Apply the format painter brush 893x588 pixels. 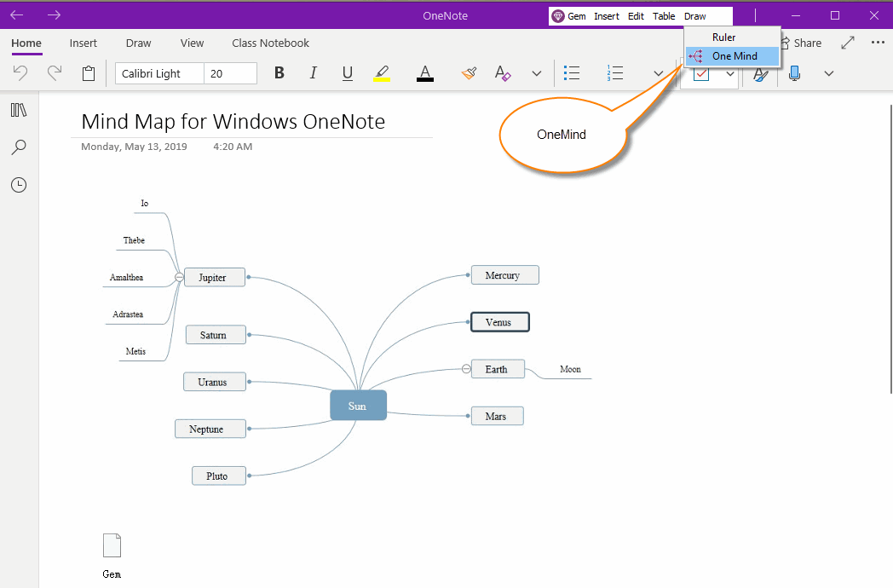pos(469,73)
